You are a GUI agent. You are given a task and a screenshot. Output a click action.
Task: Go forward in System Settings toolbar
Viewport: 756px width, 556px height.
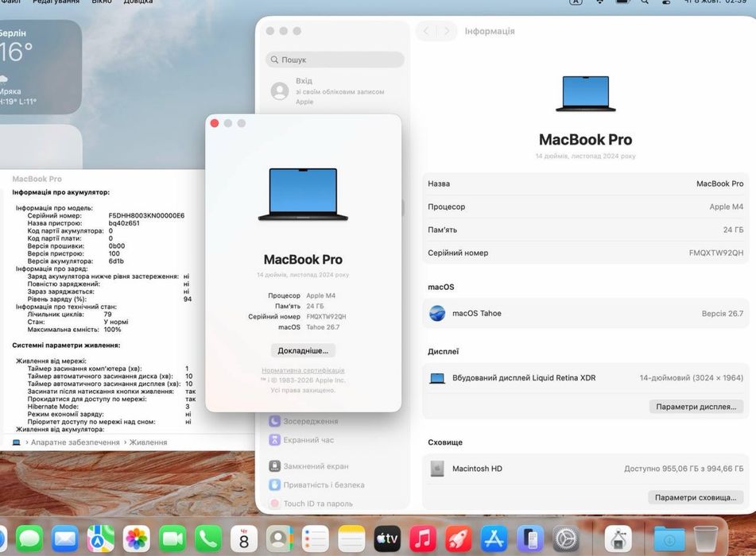[447, 31]
